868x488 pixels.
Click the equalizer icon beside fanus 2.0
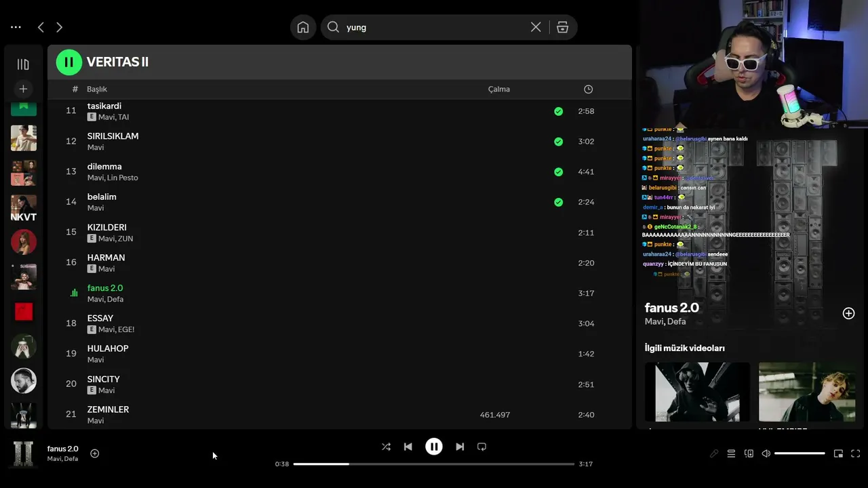click(x=75, y=293)
